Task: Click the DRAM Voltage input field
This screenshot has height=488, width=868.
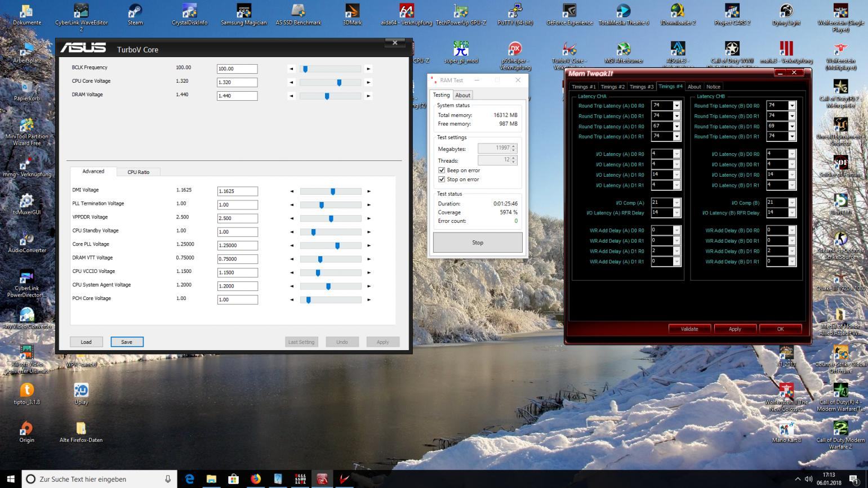Action: point(237,96)
